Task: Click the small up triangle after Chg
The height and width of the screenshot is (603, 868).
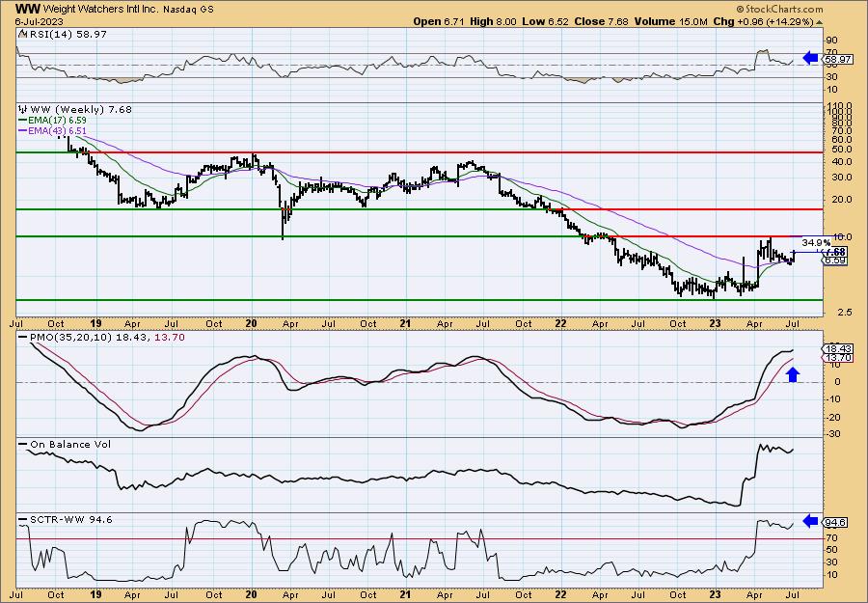Action: (x=819, y=22)
